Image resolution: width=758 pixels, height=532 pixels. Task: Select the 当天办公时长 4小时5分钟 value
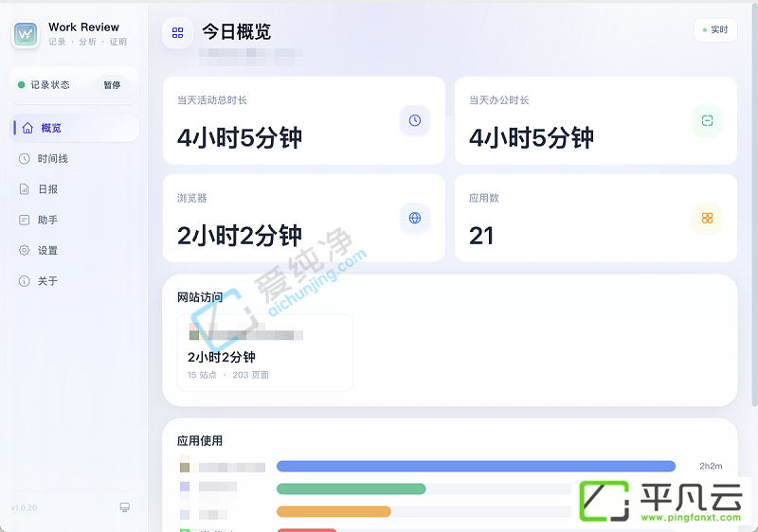[x=532, y=138]
